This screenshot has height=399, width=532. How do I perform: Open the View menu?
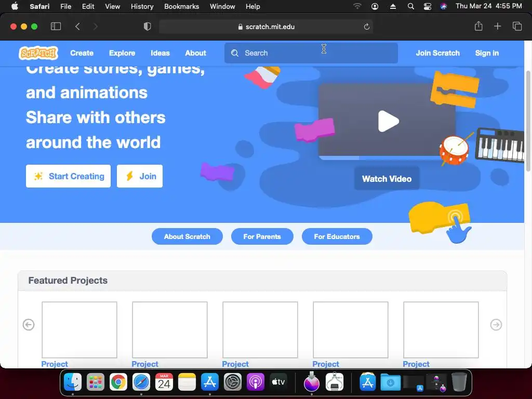pos(112,6)
